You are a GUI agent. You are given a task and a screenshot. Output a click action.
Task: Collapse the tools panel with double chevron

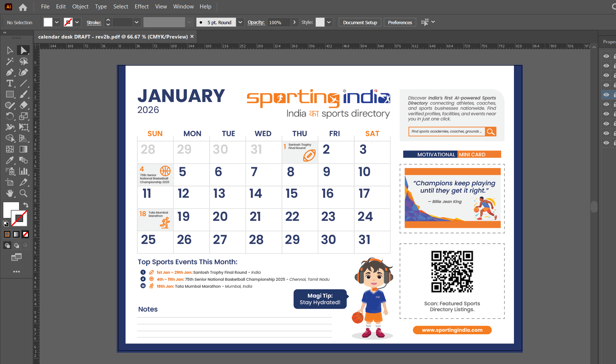5,33
